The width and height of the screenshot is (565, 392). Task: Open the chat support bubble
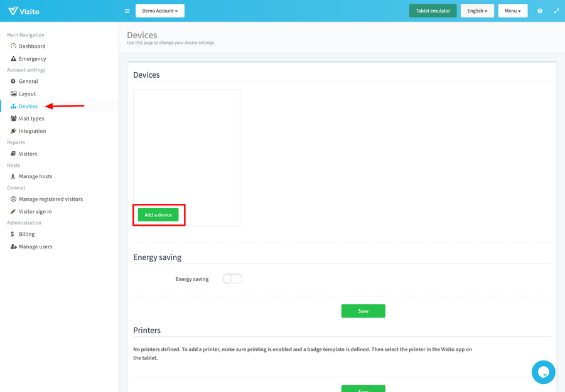pos(543,372)
